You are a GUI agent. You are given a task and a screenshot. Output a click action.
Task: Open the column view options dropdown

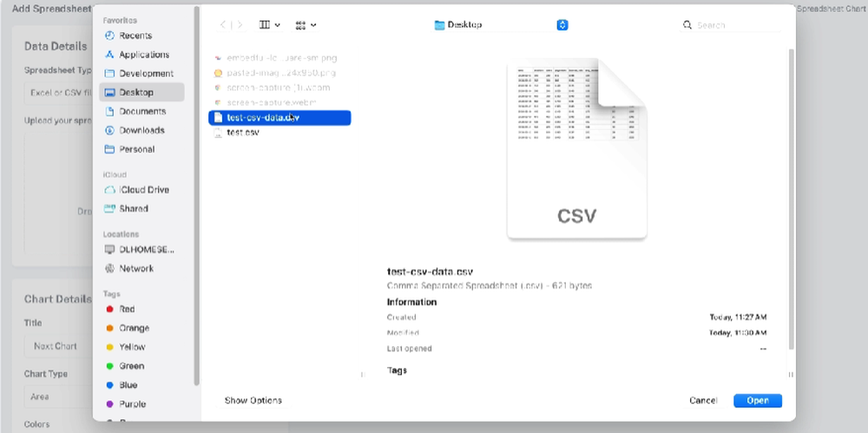270,25
